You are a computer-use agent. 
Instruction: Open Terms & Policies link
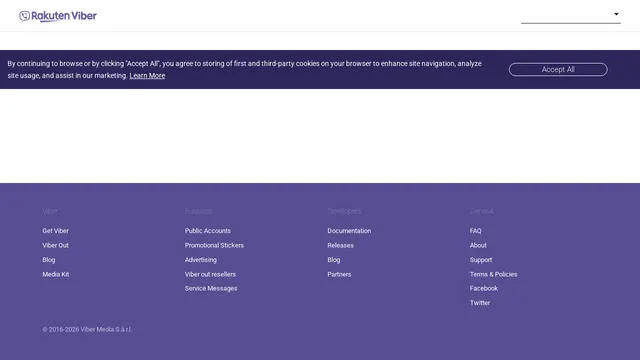[493, 274]
